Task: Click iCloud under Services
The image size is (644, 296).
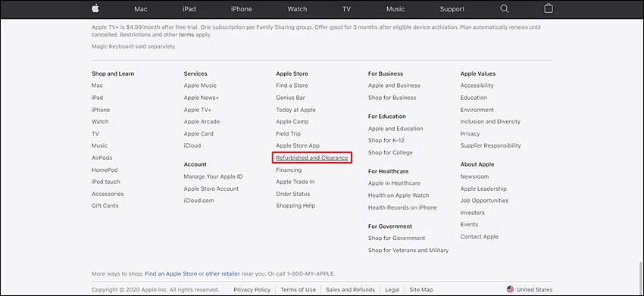Action: tap(192, 146)
